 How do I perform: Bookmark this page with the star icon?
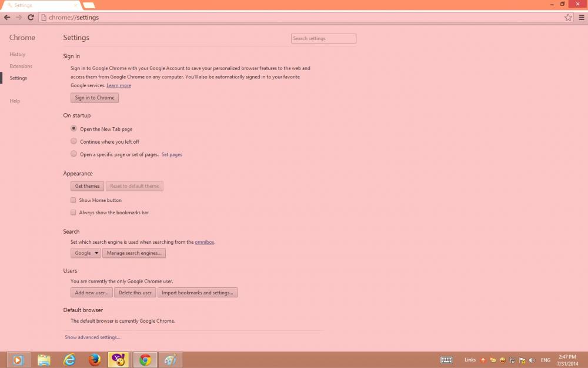[568, 17]
